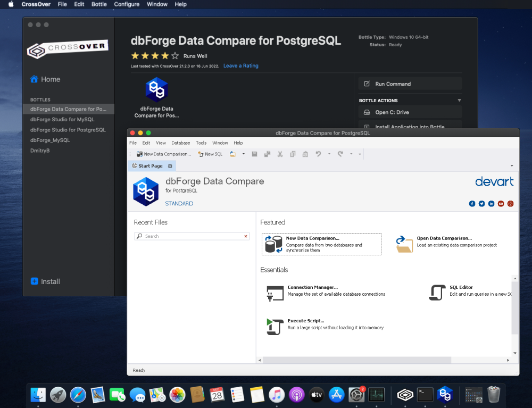Open SQL Editor from Essentials
The height and width of the screenshot is (408, 532).
470,293
